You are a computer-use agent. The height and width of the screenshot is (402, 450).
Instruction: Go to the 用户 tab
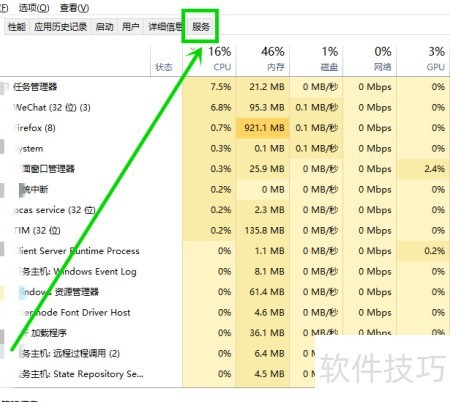(x=130, y=27)
